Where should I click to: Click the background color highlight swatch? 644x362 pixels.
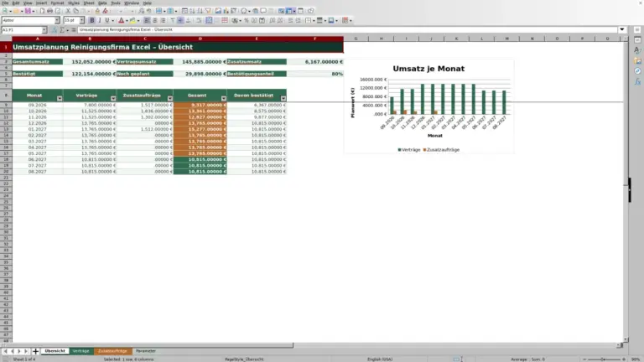pos(132,20)
